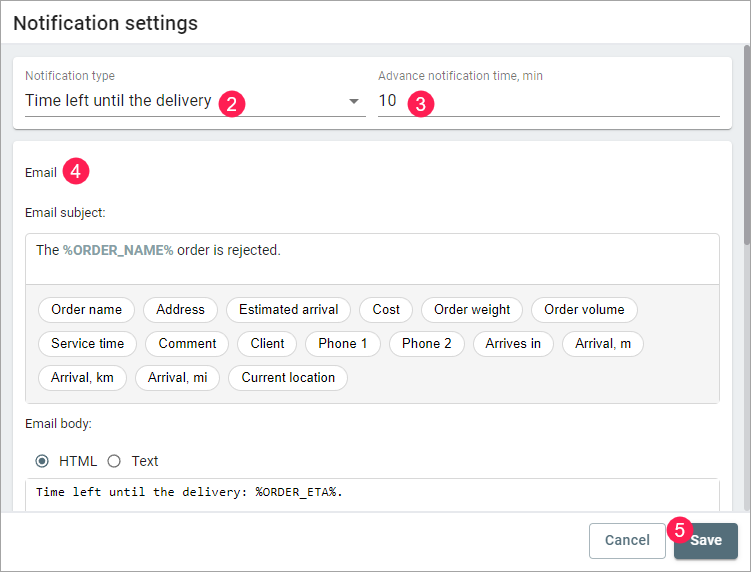751x572 pixels.
Task: Insert the Service time tag
Action: coord(88,344)
